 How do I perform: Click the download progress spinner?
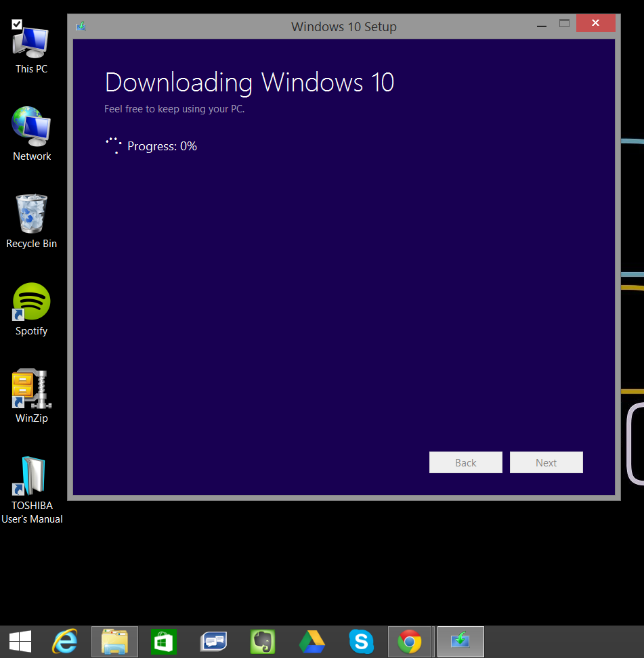(113, 146)
